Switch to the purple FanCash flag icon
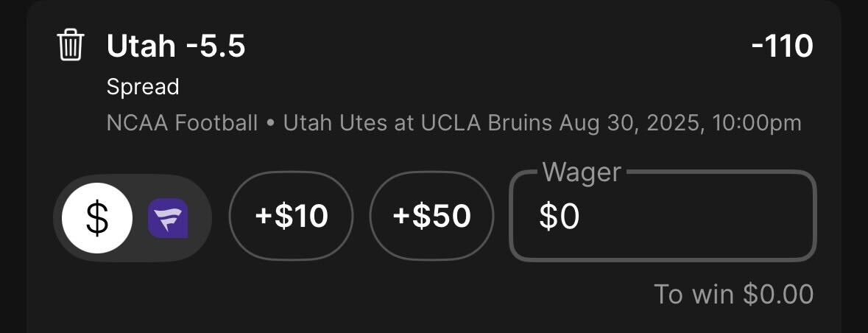This screenshot has height=333, width=868. point(168,218)
